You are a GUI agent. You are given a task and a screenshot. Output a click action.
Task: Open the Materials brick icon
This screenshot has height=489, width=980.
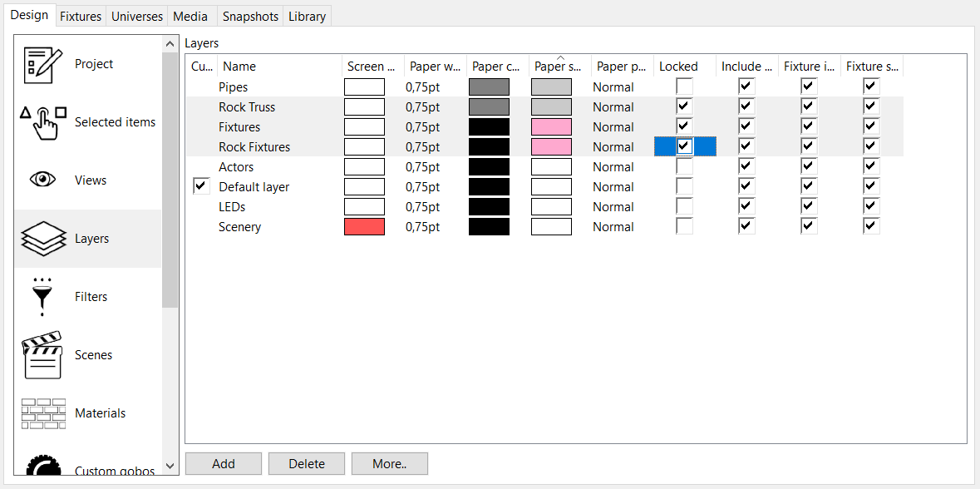click(x=42, y=413)
